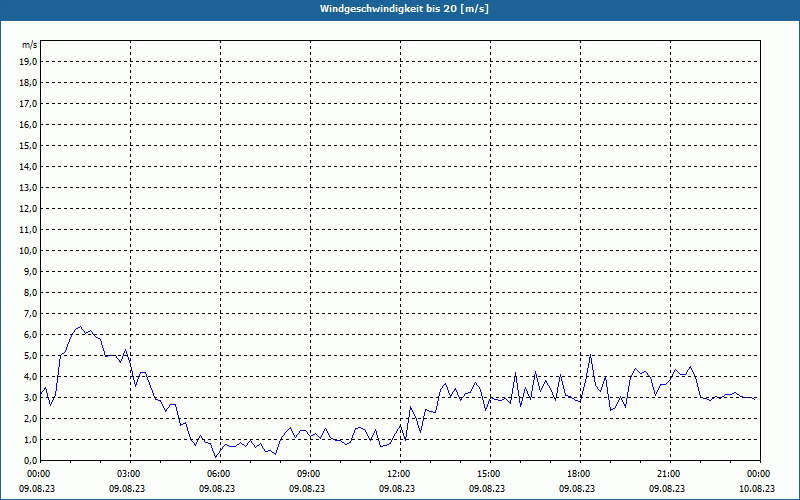Select the "4,0" y-axis value
The height and width of the screenshot is (500, 800).
31,377
